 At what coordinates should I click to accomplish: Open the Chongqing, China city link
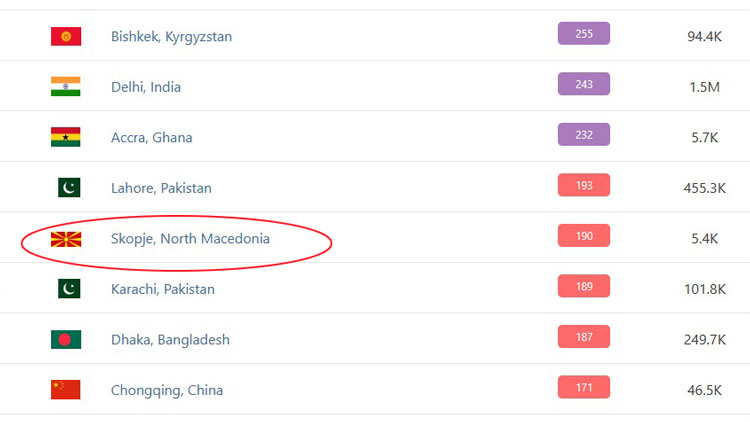[167, 390]
